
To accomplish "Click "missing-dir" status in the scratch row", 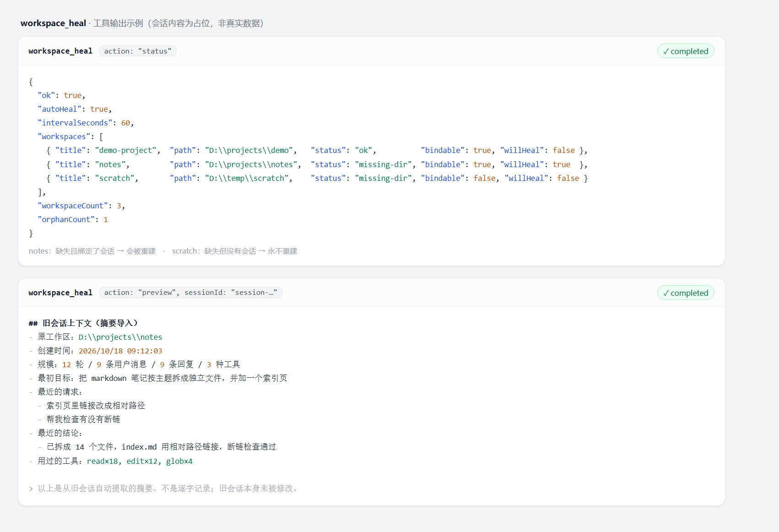I will [x=383, y=178].
